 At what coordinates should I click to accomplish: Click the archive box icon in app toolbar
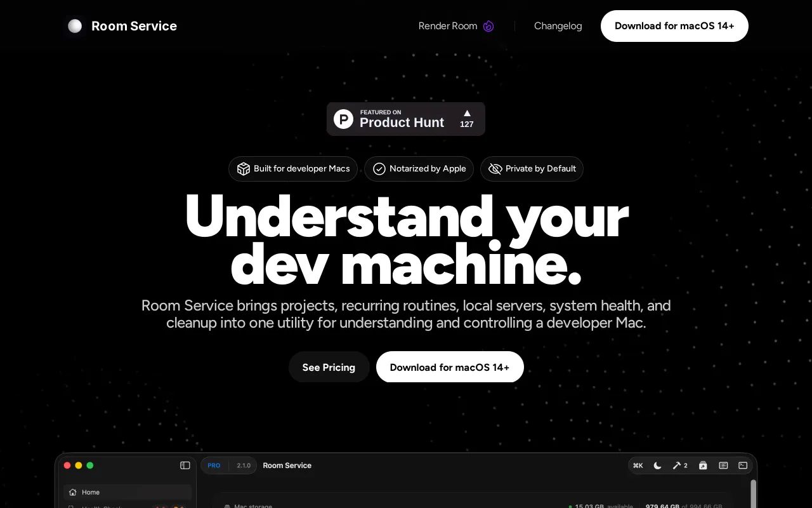tap(703, 465)
